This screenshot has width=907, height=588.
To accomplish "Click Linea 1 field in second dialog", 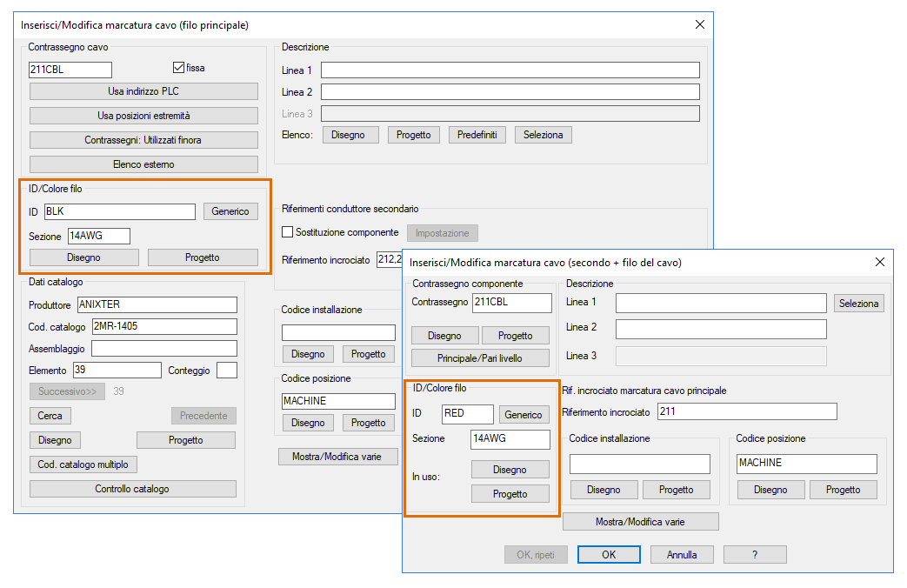I will tap(721, 303).
